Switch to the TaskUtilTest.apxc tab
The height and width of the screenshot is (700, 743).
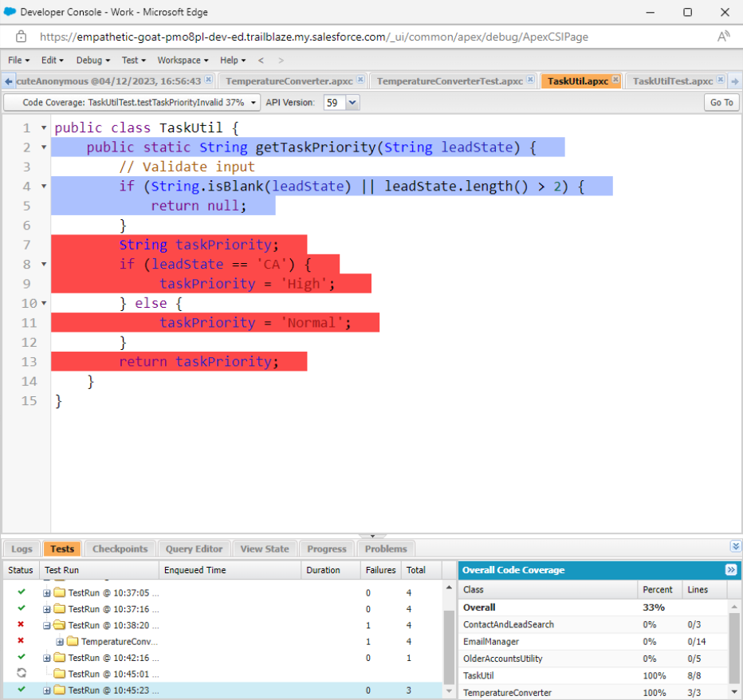[672, 81]
